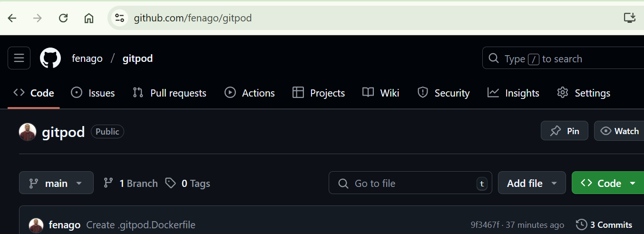Toggle Watch notifications for the repository
This screenshot has height=234, width=644.
(x=619, y=131)
